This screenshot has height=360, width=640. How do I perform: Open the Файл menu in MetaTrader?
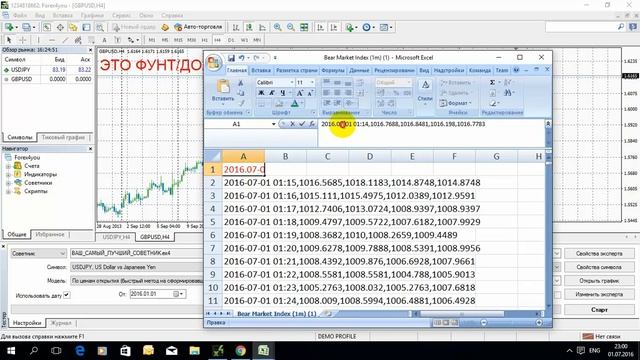click(x=20, y=16)
